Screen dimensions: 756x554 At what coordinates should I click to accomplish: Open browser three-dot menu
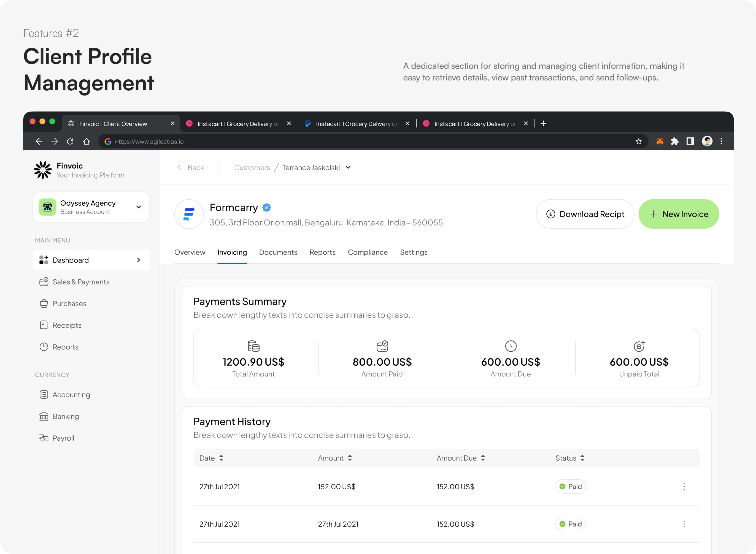721,141
